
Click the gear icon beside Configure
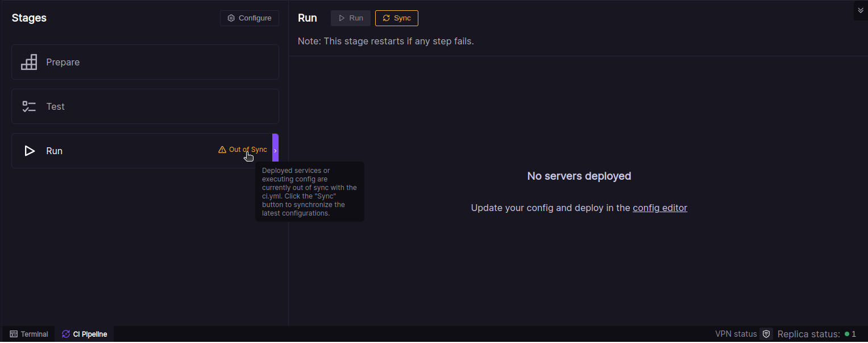click(231, 18)
